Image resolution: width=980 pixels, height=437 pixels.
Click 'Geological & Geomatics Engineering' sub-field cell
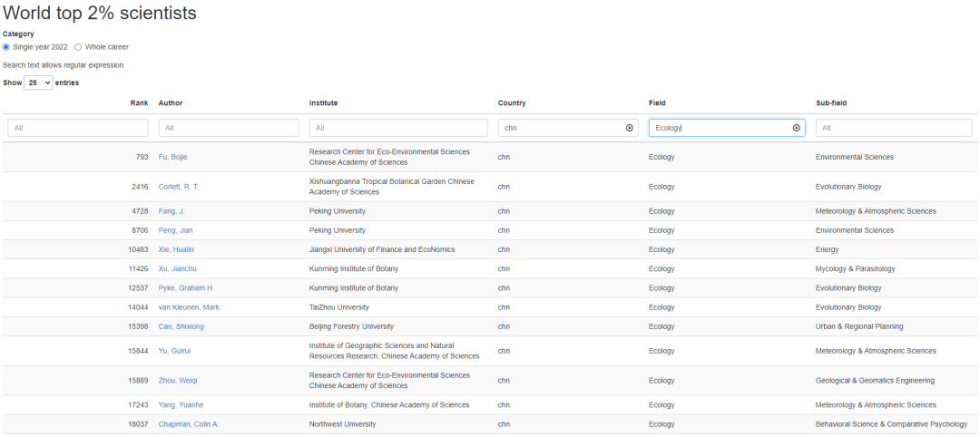875,381
